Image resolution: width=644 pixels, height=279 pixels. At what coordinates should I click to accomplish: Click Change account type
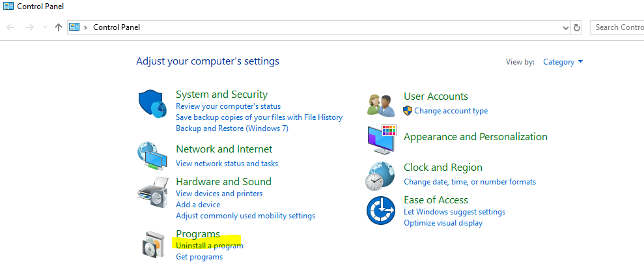(x=451, y=111)
